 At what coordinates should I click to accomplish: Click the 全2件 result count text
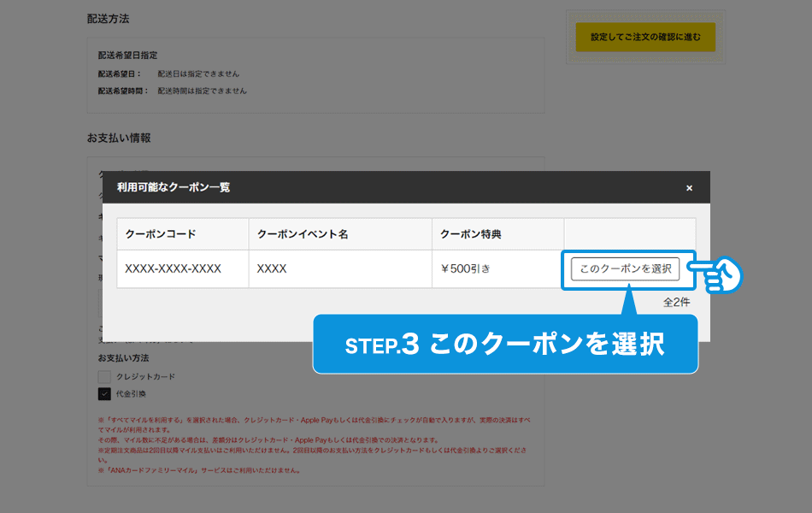[x=676, y=302]
